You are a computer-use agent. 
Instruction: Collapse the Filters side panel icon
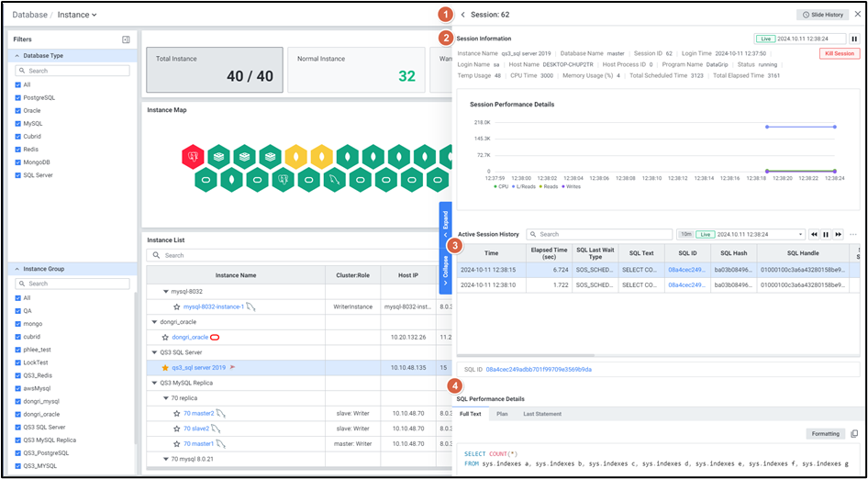point(126,39)
